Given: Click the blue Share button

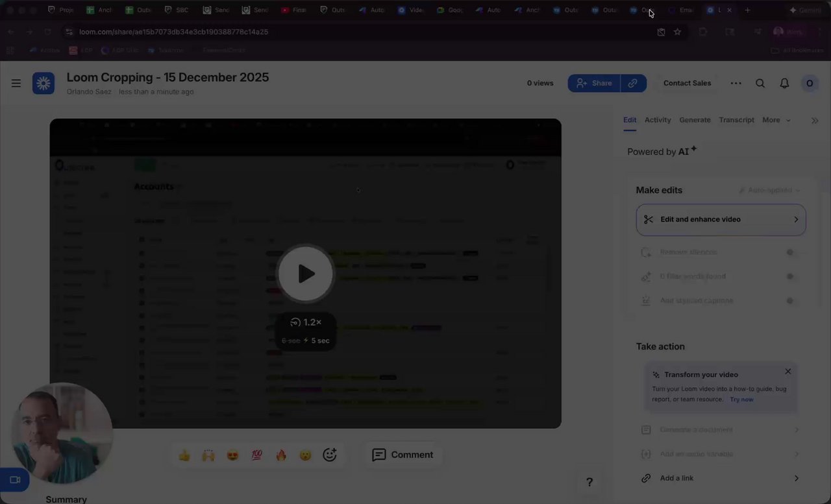Looking at the screenshot, I should [x=594, y=83].
